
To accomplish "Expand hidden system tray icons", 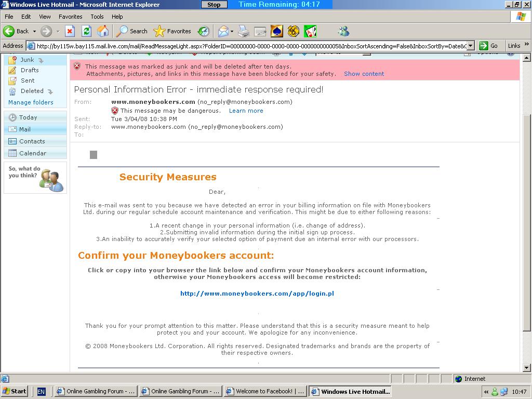I will tap(486, 392).
